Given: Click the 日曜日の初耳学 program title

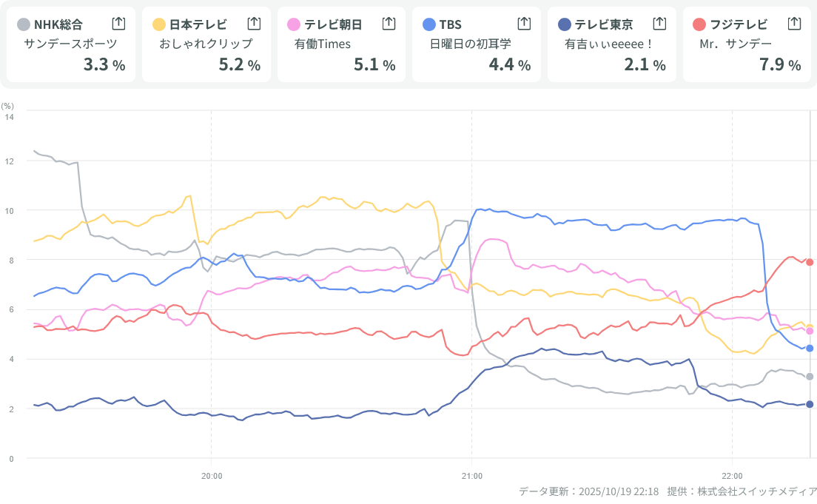Looking at the screenshot, I should 471,44.
